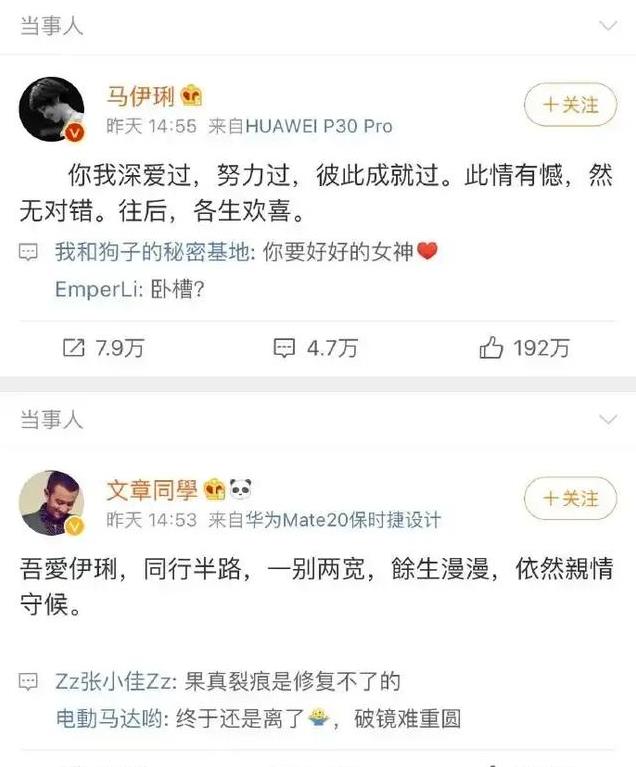Expand the chevron on the second 当事人 card

[x=608, y=419]
